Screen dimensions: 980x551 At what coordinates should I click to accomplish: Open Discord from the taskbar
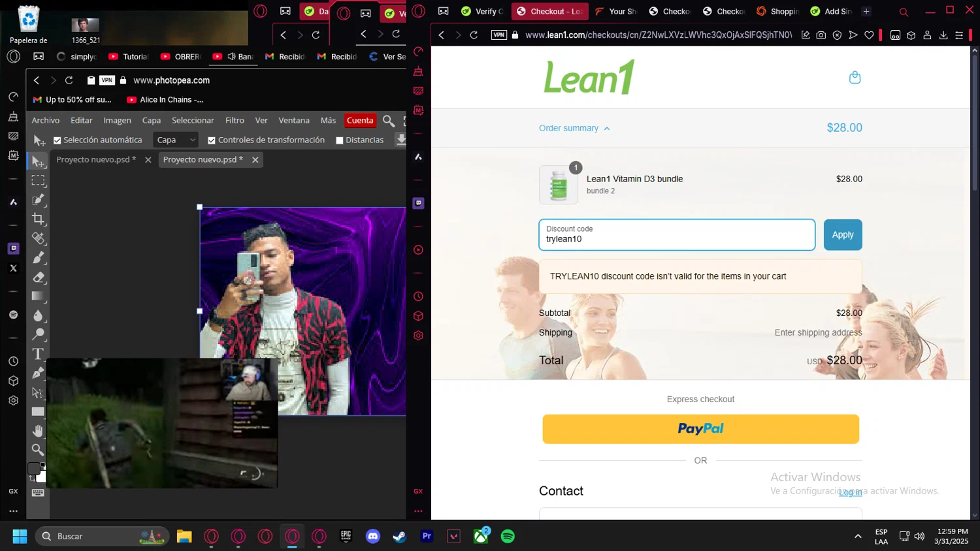(x=373, y=536)
